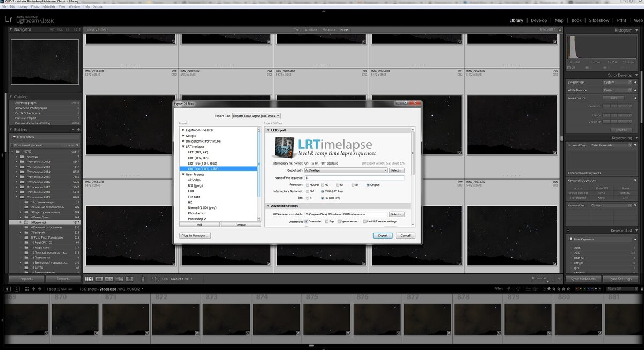Add a new export preset
The image size is (644, 350).
[199, 225]
